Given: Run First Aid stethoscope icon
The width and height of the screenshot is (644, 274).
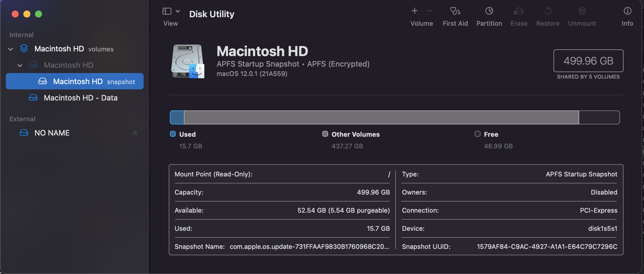Looking at the screenshot, I should (x=455, y=11).
